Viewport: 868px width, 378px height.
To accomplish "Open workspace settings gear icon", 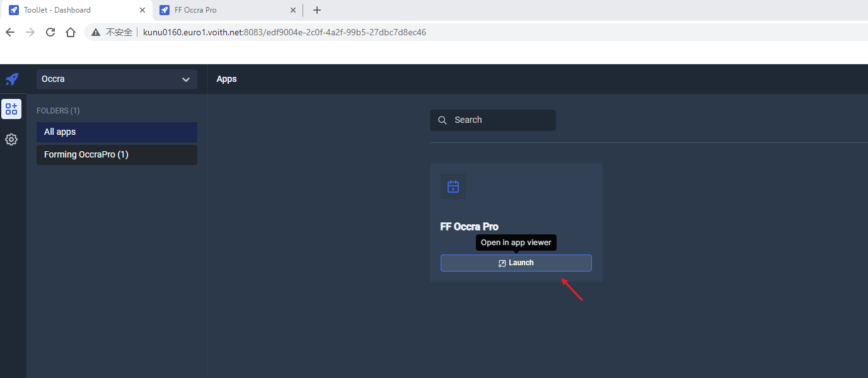I will click(11, 139).
